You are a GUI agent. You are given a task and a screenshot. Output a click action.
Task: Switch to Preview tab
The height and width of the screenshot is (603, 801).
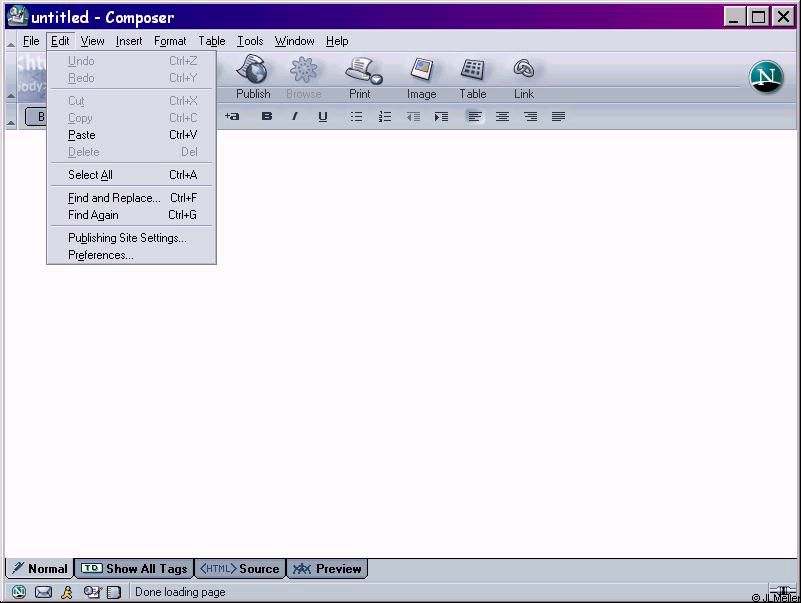click(327, 569)
